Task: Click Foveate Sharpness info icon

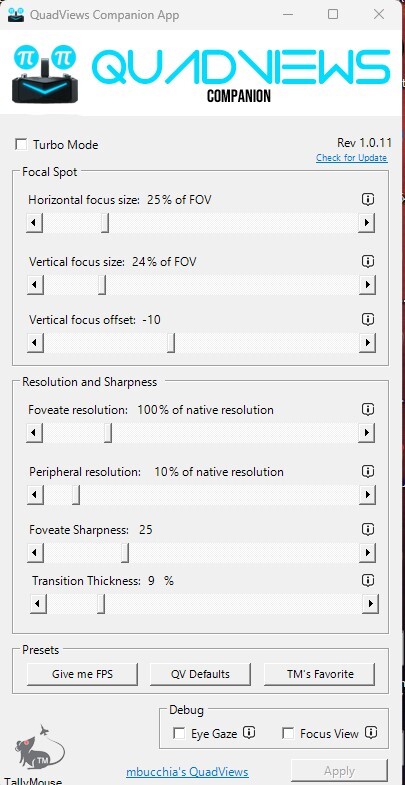Action: 368,530
